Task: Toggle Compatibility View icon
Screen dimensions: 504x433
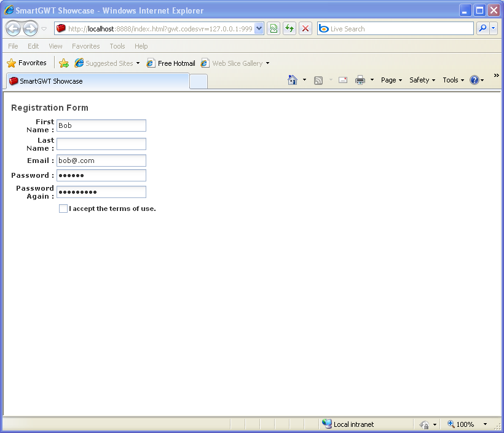Action: 274,29
